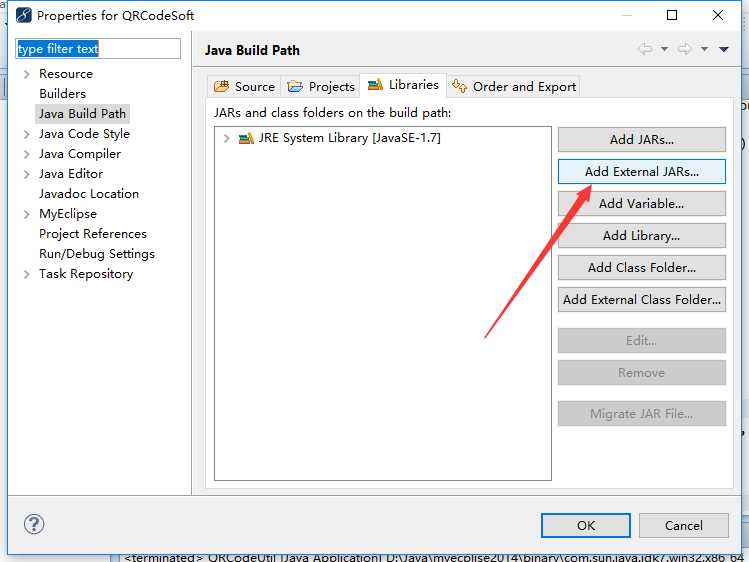
Task: Select Task Repository tree item
Action: pos(86,274)
